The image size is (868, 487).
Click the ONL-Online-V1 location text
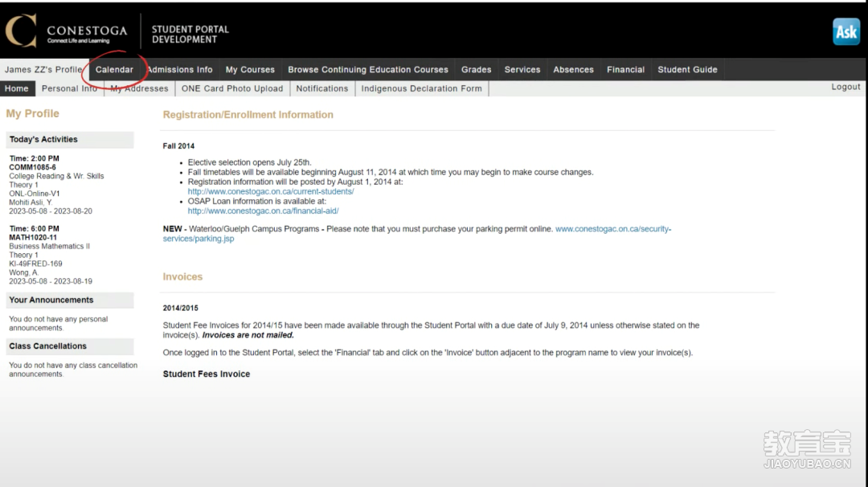point(35,194)
